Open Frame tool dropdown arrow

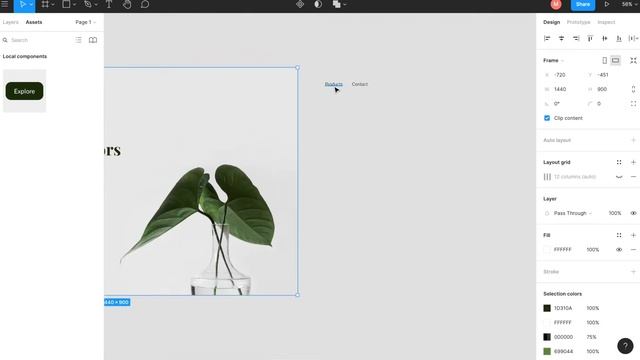[53, 4]
